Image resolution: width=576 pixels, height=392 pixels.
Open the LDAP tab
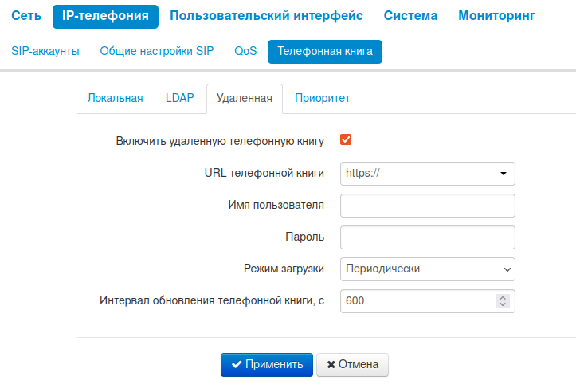179,99
